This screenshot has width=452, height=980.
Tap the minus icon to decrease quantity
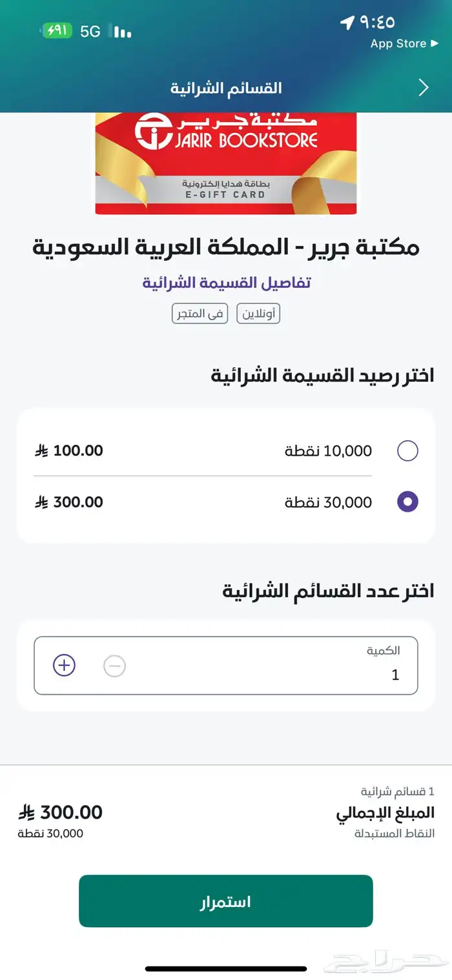pyautogui.click(x=115, y=665)
